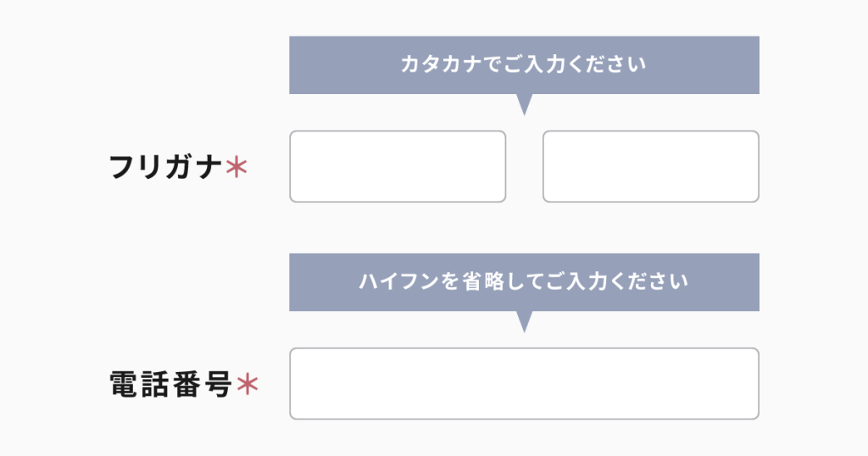The image size is (868, 456).
Task: Click the left フリガナ input field
Action: [398, 166]
